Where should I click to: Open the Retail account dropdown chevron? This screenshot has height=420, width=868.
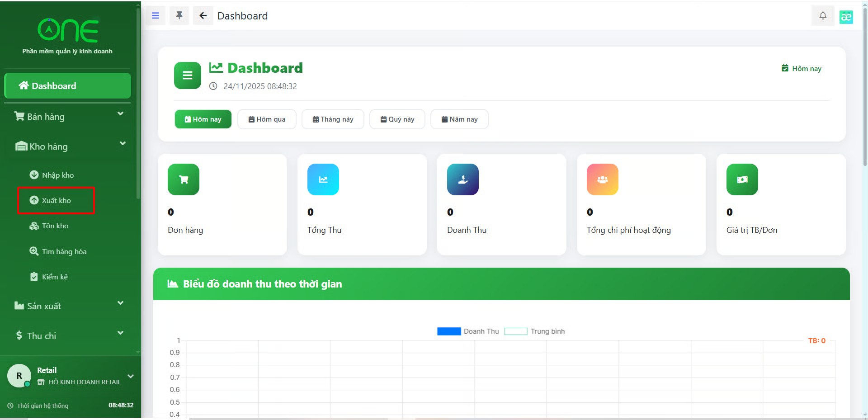coord(131,376)
